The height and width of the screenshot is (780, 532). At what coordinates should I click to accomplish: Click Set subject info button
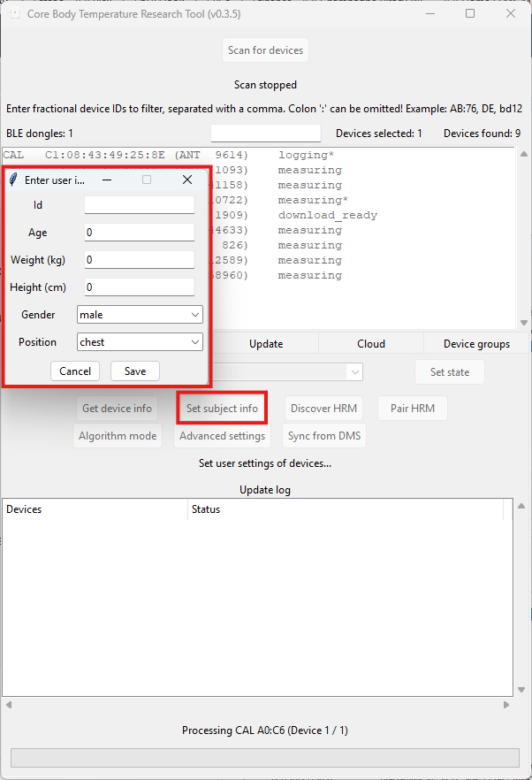[222, 409]
